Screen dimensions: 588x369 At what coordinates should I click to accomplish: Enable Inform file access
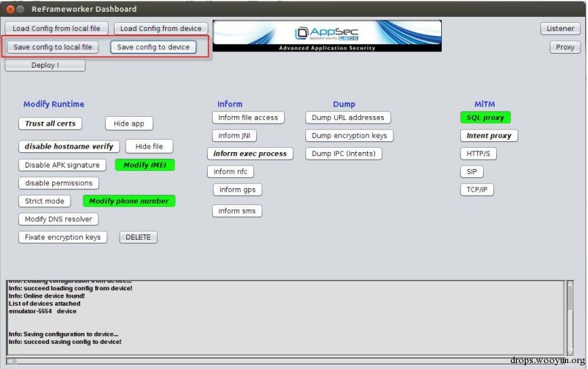pyautogui.click(x=248, y=118)
